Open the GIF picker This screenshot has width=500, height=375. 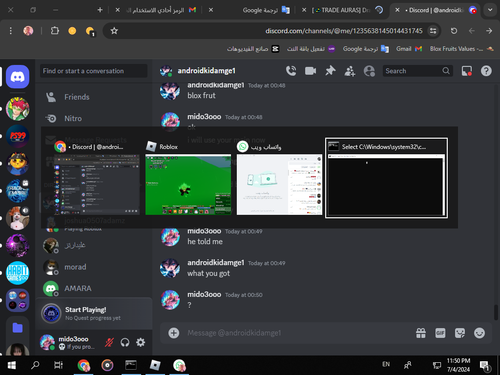pyautogui.click(x=440, y=333)
